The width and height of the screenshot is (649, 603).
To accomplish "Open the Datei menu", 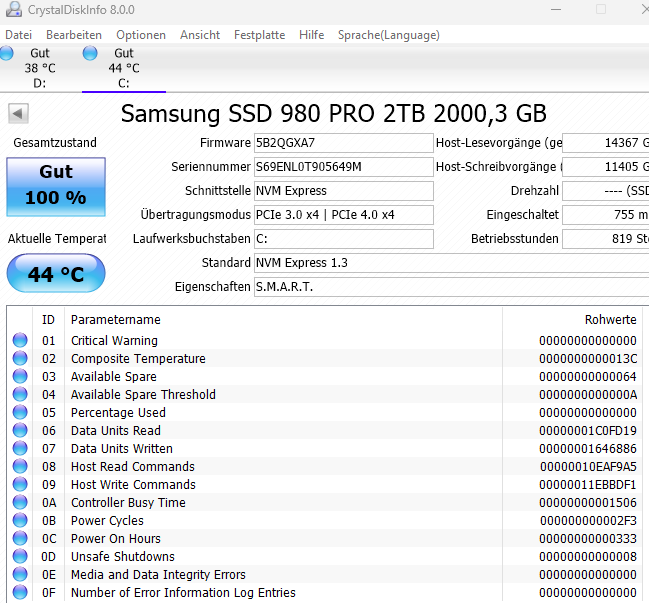I will pyautogui.click(x=18, y=35).
